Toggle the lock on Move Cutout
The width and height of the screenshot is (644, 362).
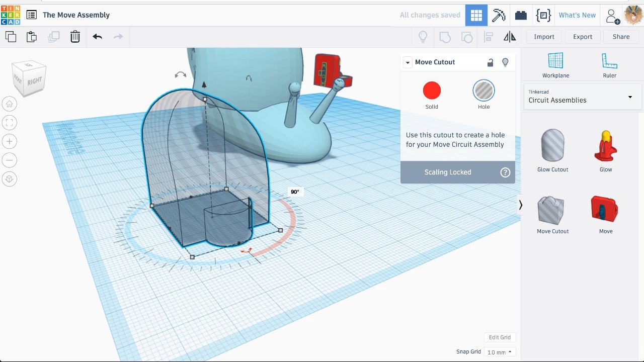490,62
